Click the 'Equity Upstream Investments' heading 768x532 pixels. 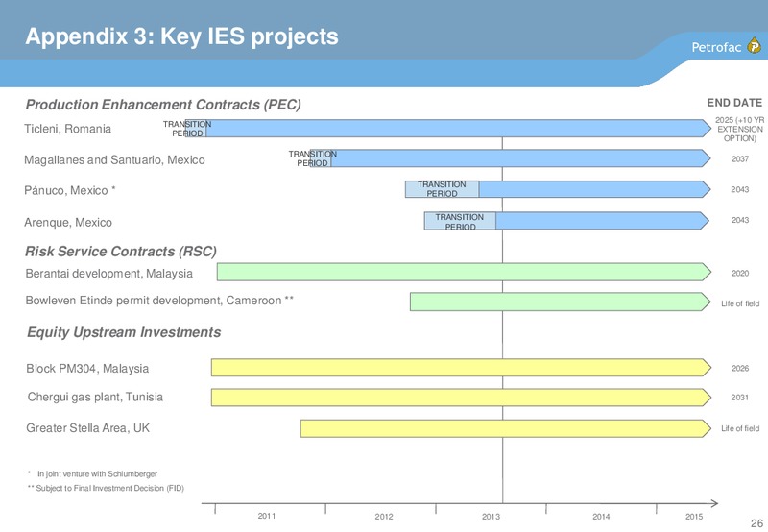pos(124,332)
